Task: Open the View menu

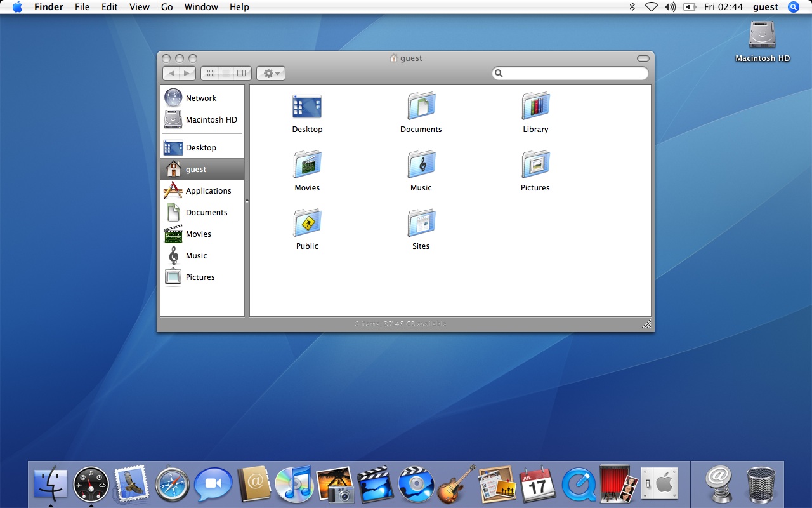Action: [x=140, y=7]
